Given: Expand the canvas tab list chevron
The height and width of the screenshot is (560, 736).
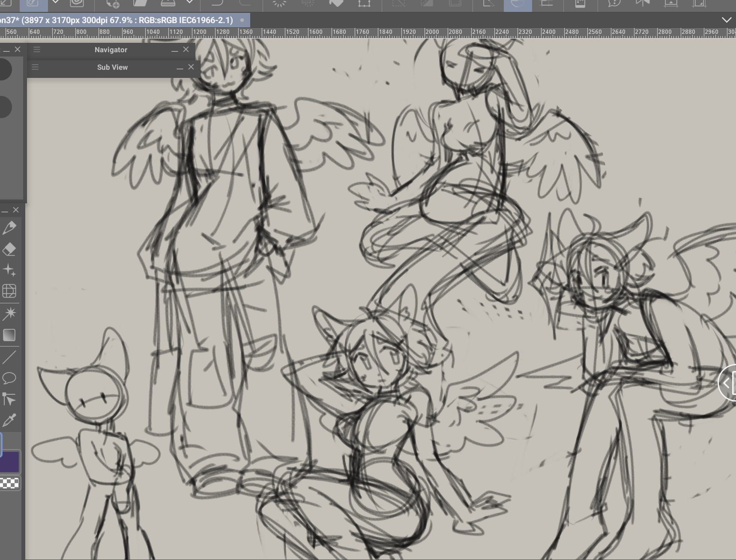Looking at the screenshot, I should pos(727,20).
